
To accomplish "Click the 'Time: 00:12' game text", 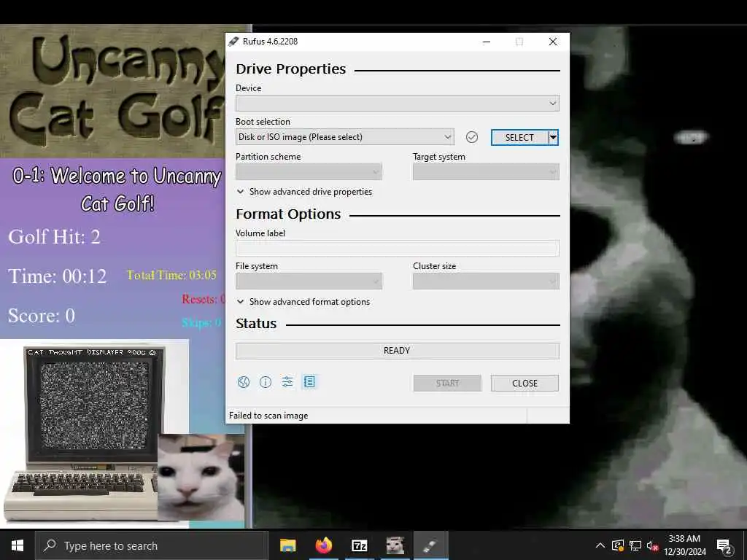I will click(x=57, y=276).
